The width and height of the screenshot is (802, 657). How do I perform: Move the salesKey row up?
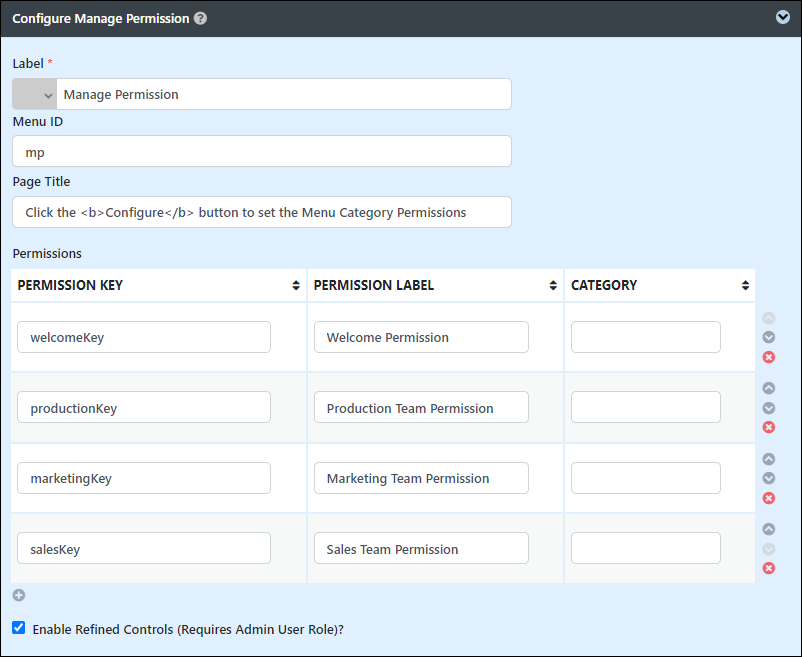[x=768, y=529]
